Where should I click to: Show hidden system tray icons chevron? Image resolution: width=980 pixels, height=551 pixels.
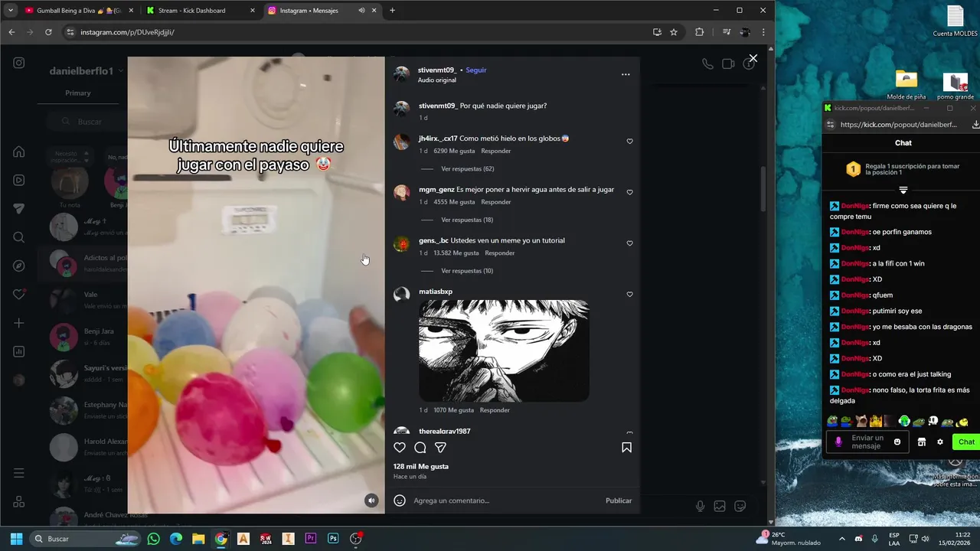coord(842,539)
